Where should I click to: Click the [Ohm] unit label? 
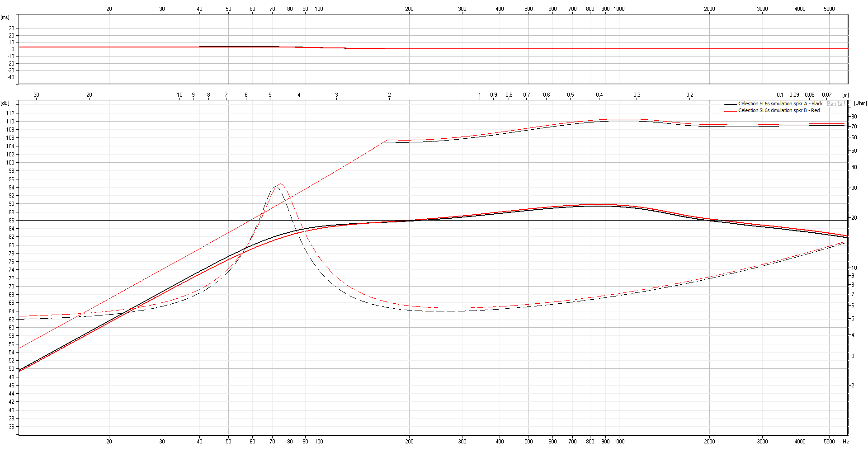click(x=860, y=103)
